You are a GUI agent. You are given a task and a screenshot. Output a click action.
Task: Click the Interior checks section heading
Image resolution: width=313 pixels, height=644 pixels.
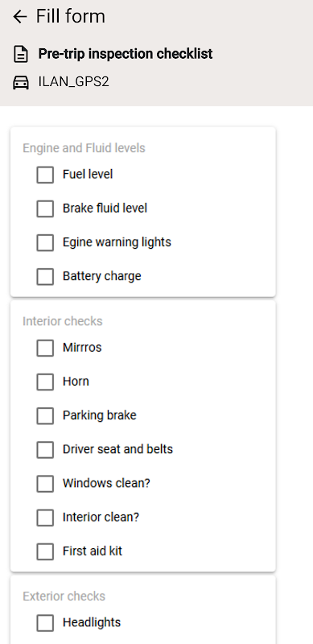63,321
